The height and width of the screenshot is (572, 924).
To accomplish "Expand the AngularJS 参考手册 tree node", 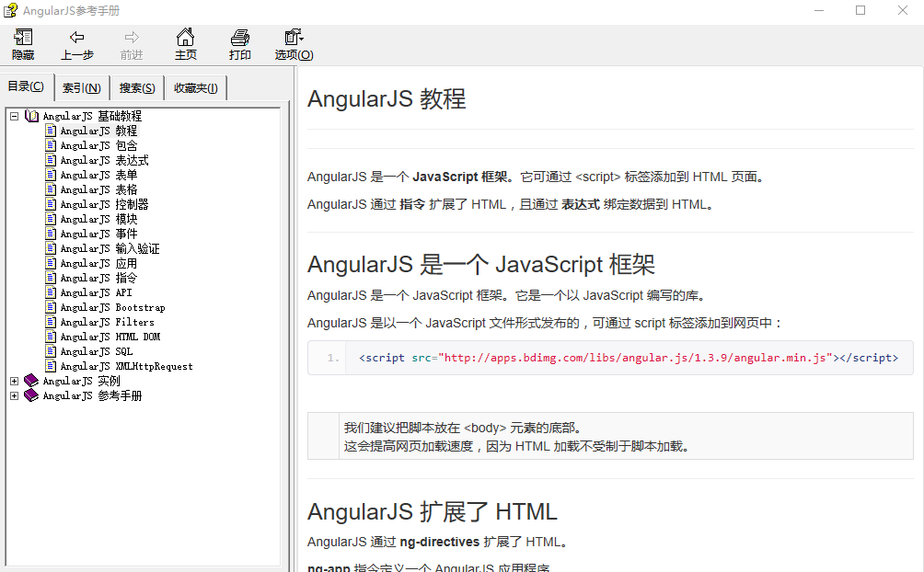I will pos(13,395).
